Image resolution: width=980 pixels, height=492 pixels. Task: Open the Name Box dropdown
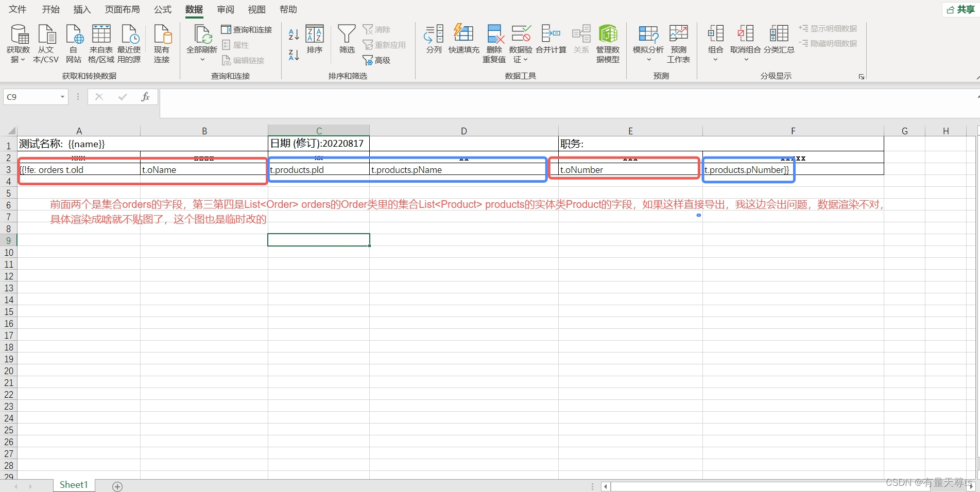(61, 97)
